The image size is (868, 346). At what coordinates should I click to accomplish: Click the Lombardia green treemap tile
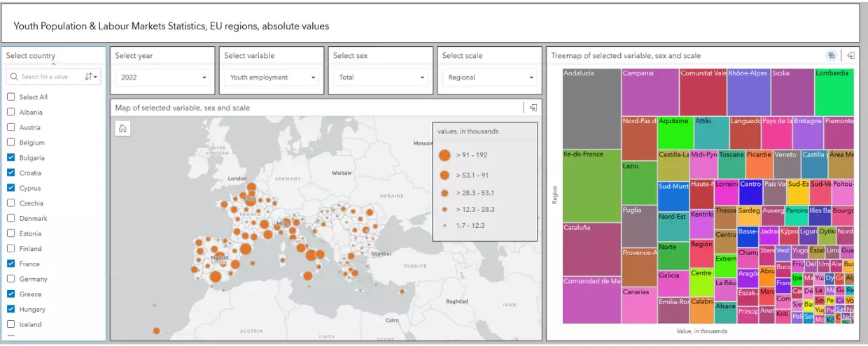834,92
